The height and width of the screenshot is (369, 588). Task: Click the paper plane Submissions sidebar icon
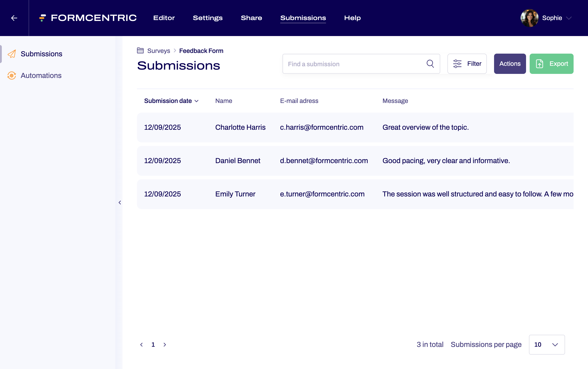12,54
